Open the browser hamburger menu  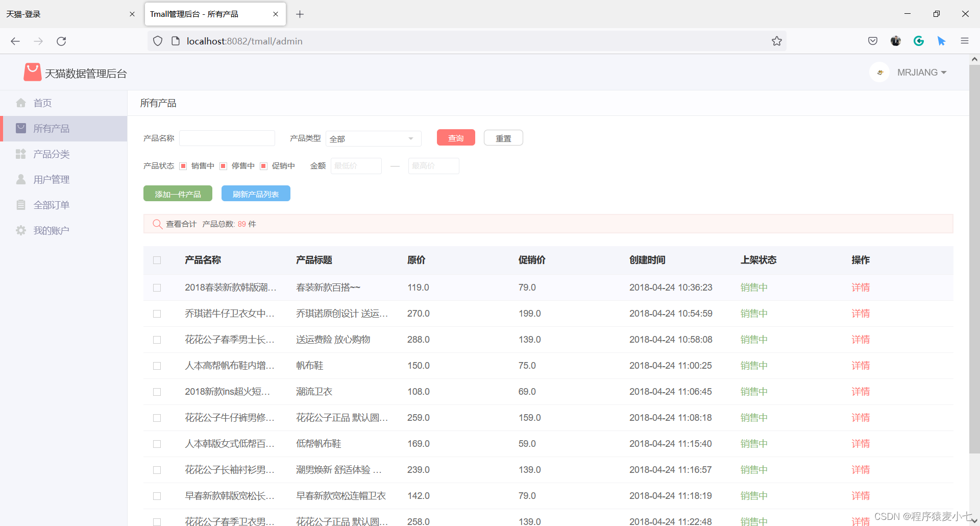[x=965, y=41]
